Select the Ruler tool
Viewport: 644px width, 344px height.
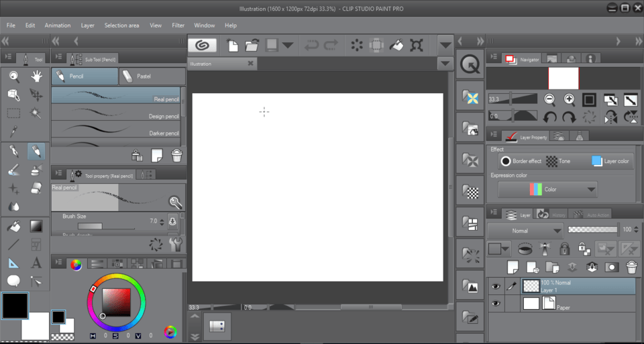13,263
